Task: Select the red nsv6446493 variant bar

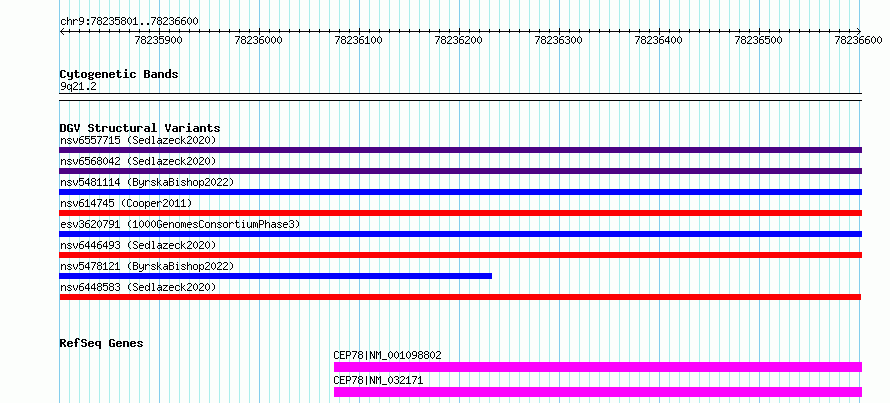Action: coord(460,255)
